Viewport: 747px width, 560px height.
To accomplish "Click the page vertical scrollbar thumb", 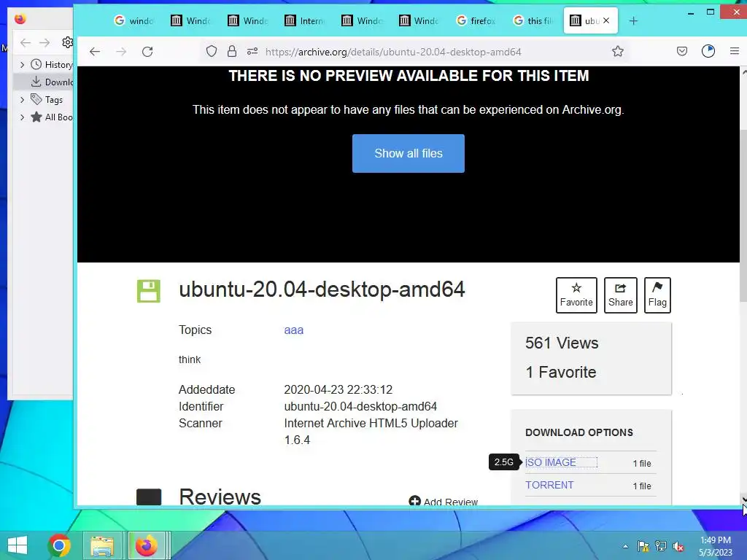I will point(743,214).
